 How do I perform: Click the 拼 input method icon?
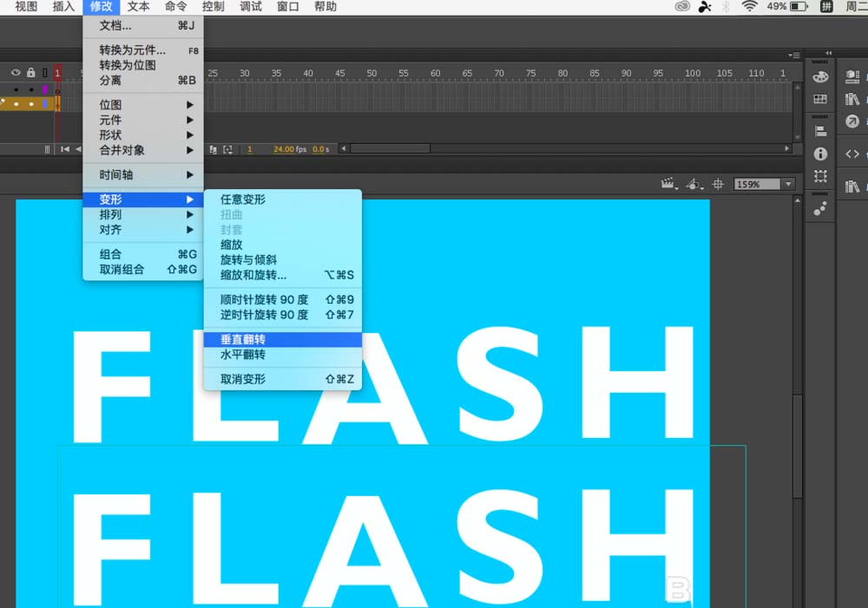[826, 7]
